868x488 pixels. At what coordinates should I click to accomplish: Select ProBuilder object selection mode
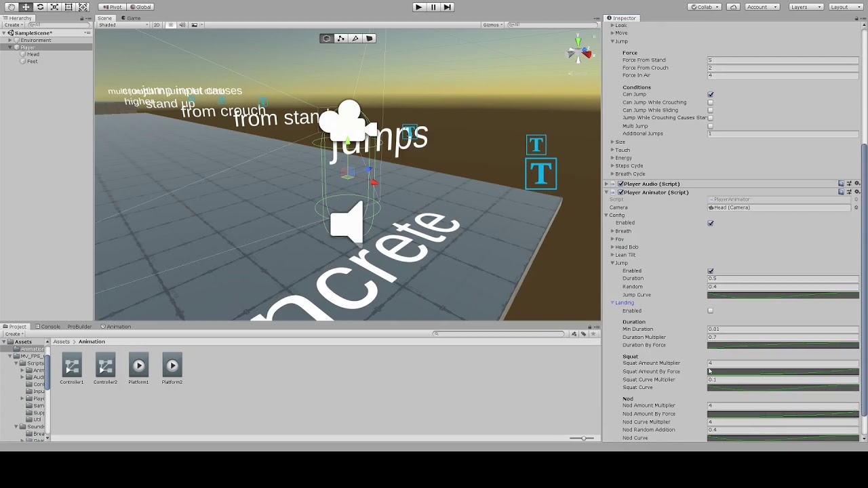(326, 39)
